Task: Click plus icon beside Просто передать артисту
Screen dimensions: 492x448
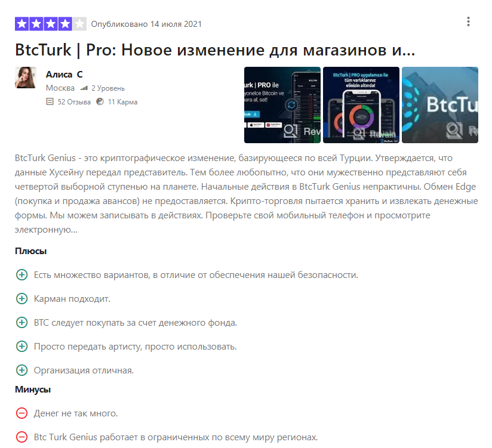Action: [x=21, y=347]
